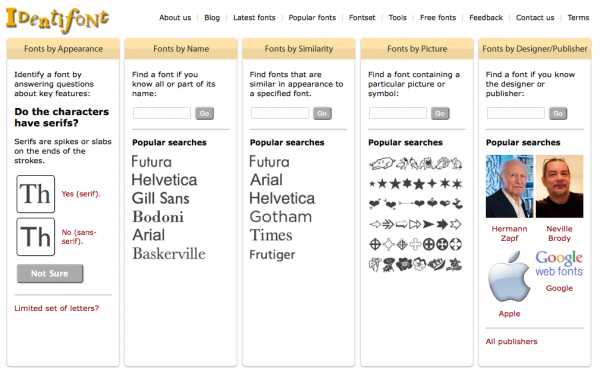Click the Not Sure button
The height and width of the screenshot is (375, 600).
click(x=50, y=274)
